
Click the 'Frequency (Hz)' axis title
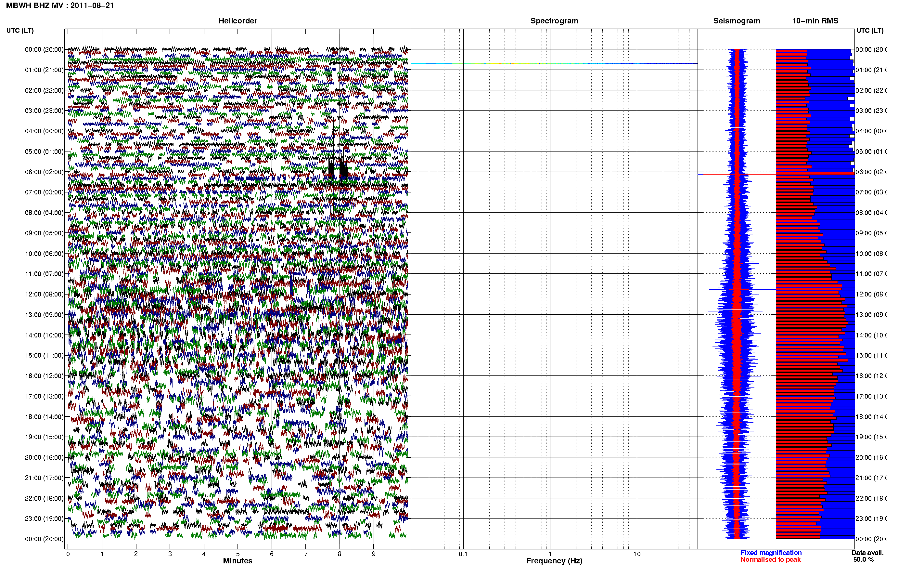[x=554, y=561]
